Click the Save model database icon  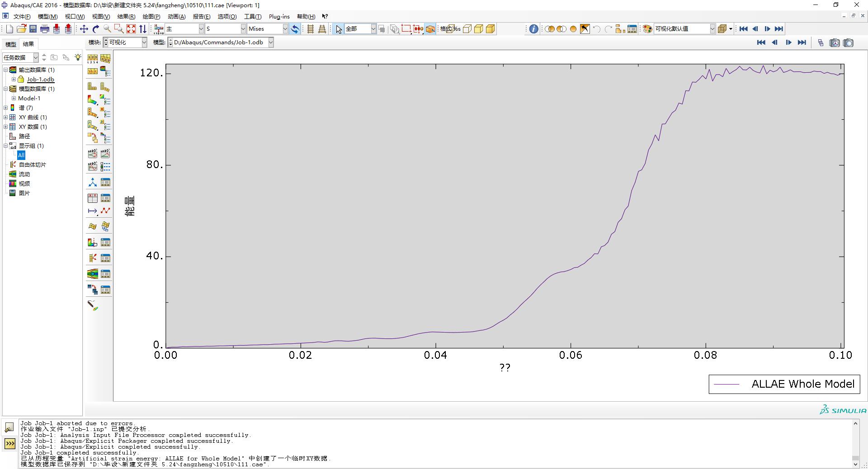tap(33, 29)
